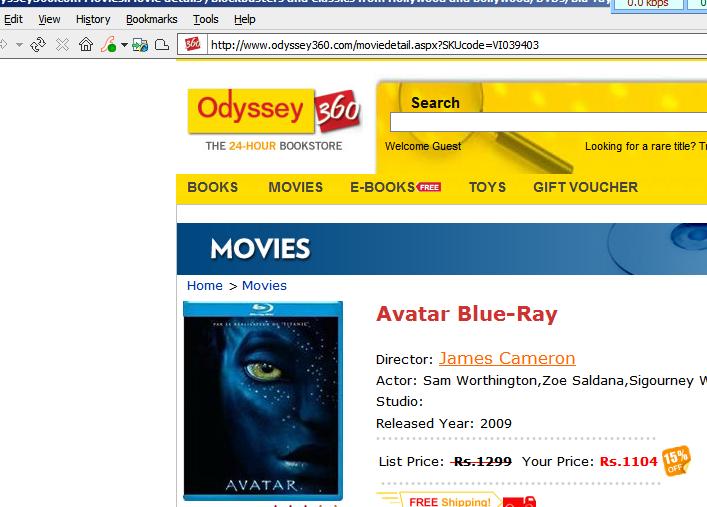Click the James Cameron director link
Image resolution: width=707 pixels, height=507 pixels.
(x=507, y=359)
